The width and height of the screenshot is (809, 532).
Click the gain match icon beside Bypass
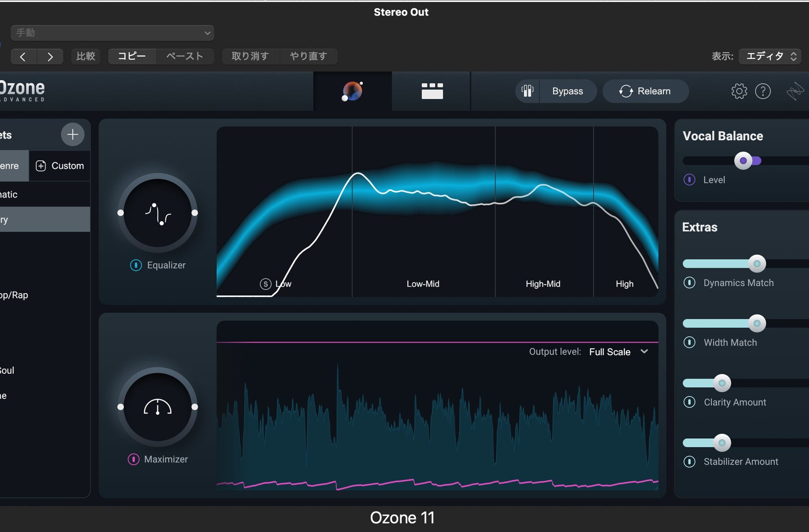[527, 91]
